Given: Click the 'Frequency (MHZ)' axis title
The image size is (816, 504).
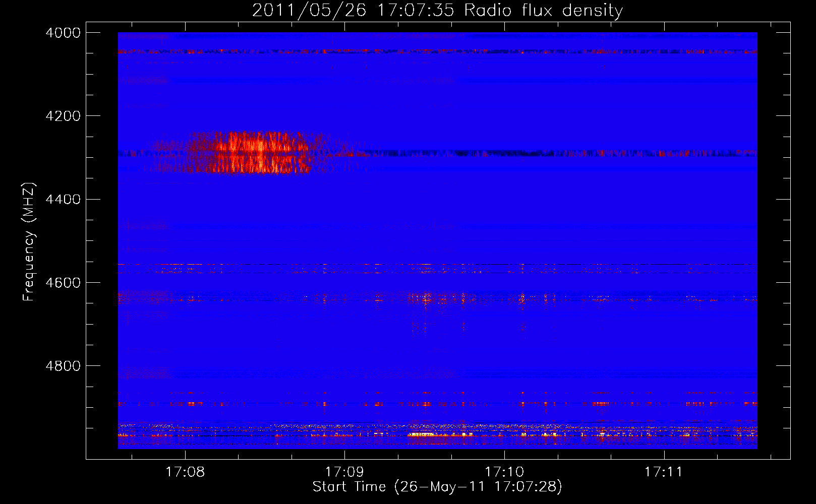Looking at the screenshot, I should tap(29, 242).
